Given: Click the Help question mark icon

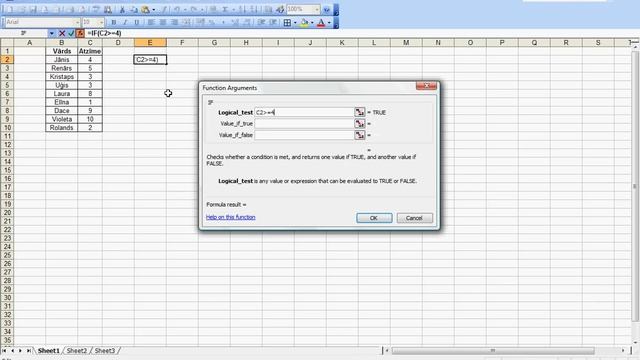Looking at the screenshot, I should (x=327, y=9).
